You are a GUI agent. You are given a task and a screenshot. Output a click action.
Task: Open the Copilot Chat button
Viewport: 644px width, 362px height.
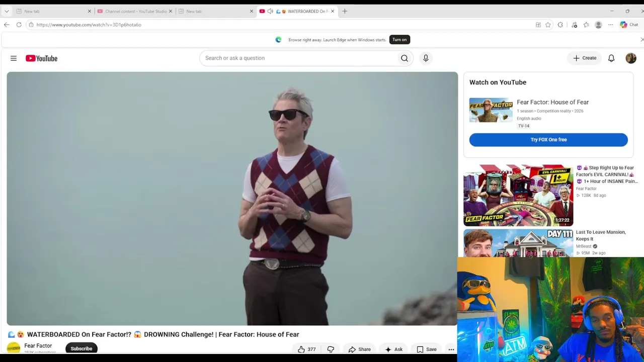[629, 25]
